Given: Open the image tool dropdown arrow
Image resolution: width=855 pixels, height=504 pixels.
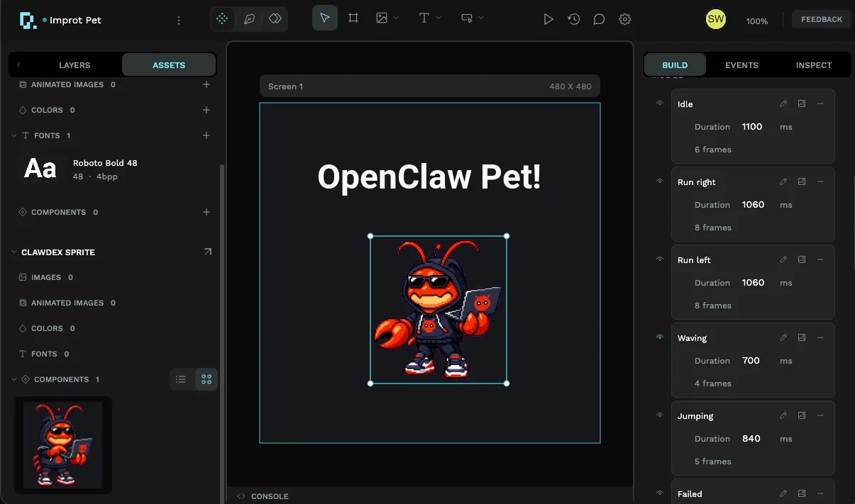Looking at the screenshot, I should pos(396,18).
